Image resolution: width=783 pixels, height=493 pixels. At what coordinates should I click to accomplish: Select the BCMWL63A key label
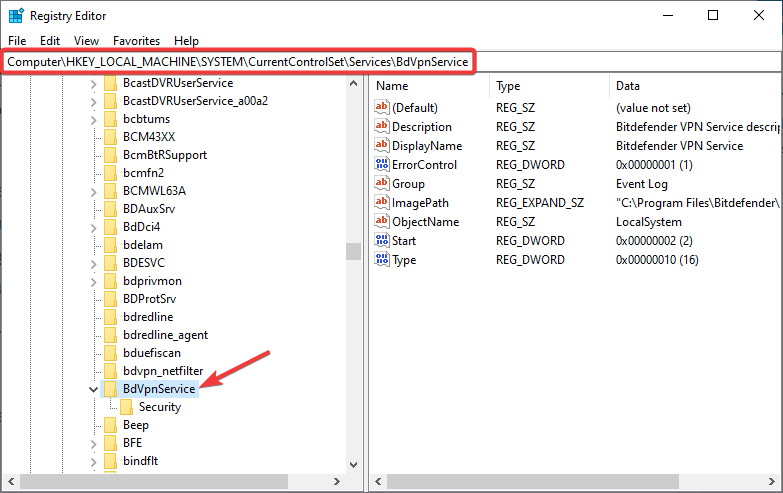pyautogui.click(x=154, y=191)
